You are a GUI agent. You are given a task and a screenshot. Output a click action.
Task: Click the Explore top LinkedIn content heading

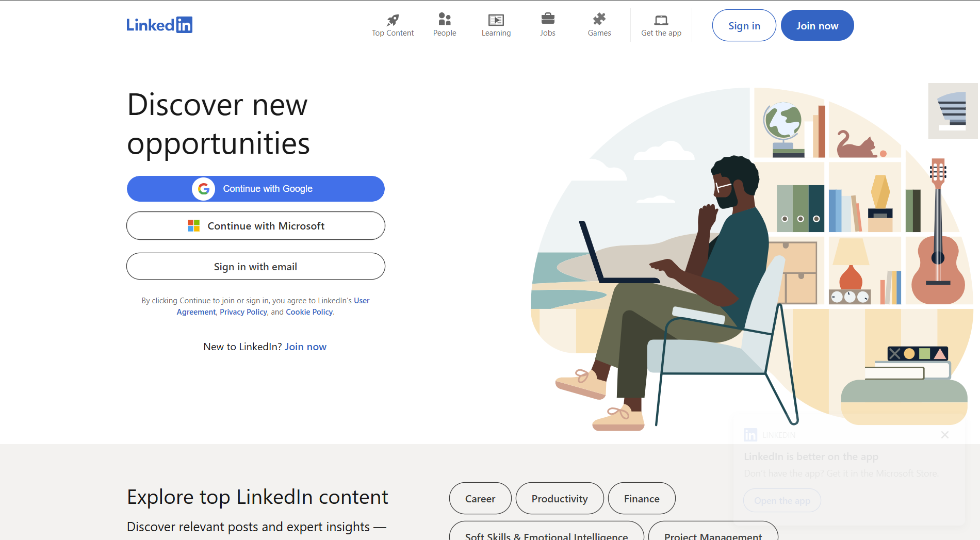click(257, 497)
